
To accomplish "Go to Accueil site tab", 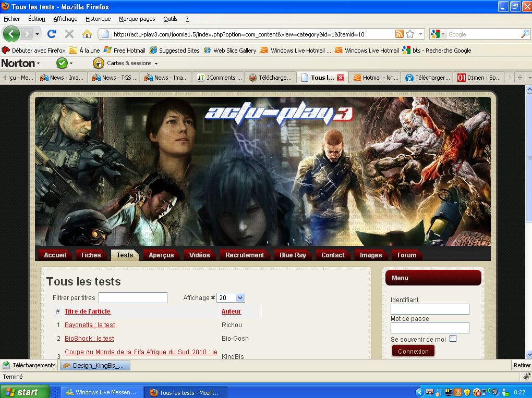I will pos(55,255).
